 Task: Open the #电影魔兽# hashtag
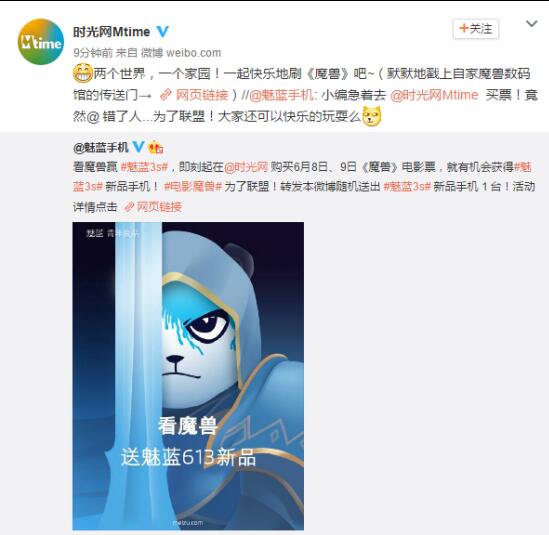pos(193,187)
